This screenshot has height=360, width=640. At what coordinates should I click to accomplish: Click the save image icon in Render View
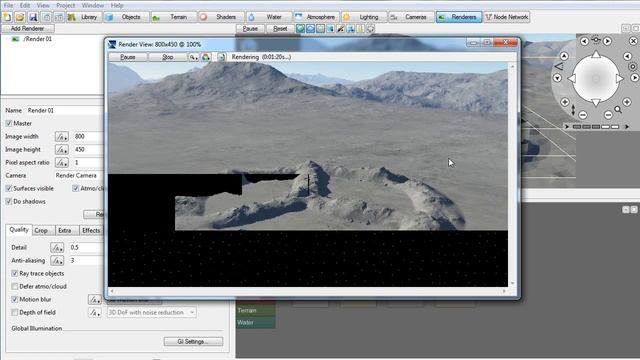click(x=222, y=57)
